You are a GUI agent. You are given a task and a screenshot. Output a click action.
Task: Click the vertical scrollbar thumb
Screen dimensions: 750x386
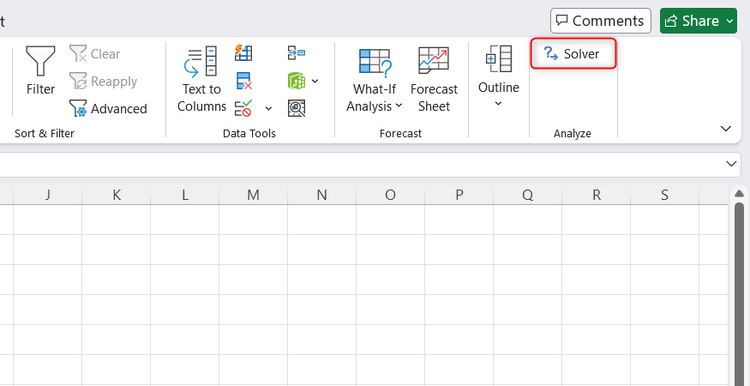pos(739,294)
